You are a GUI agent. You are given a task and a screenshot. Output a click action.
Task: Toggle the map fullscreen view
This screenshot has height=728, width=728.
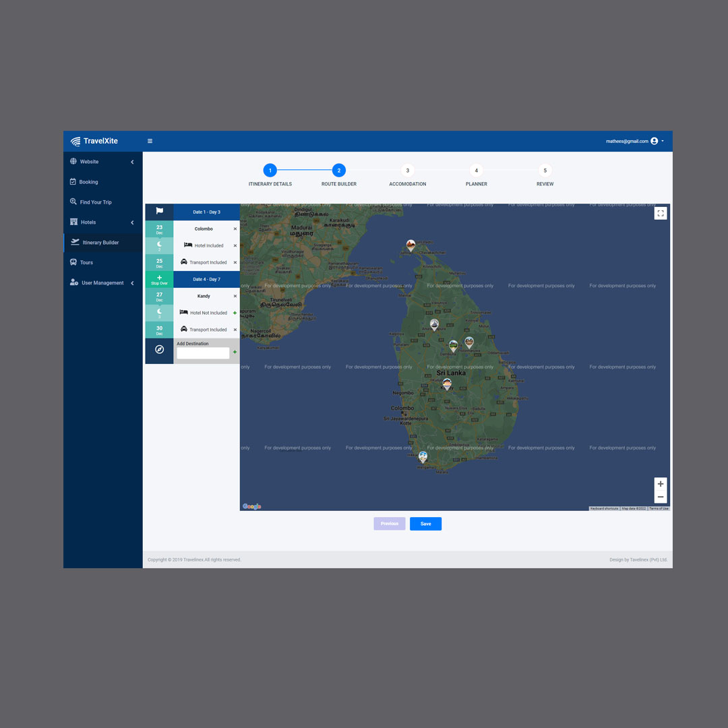tap(660, 213)
